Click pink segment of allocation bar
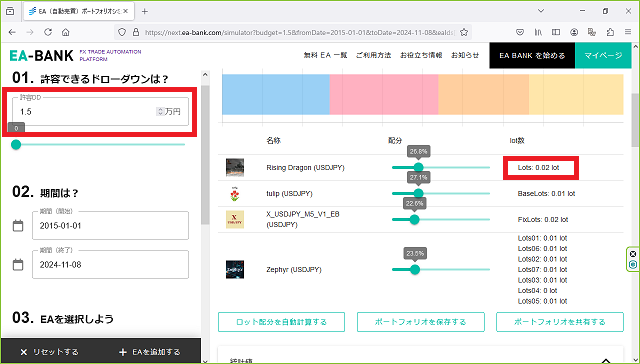This screenshot has width=640, height=364. point(384,94)
